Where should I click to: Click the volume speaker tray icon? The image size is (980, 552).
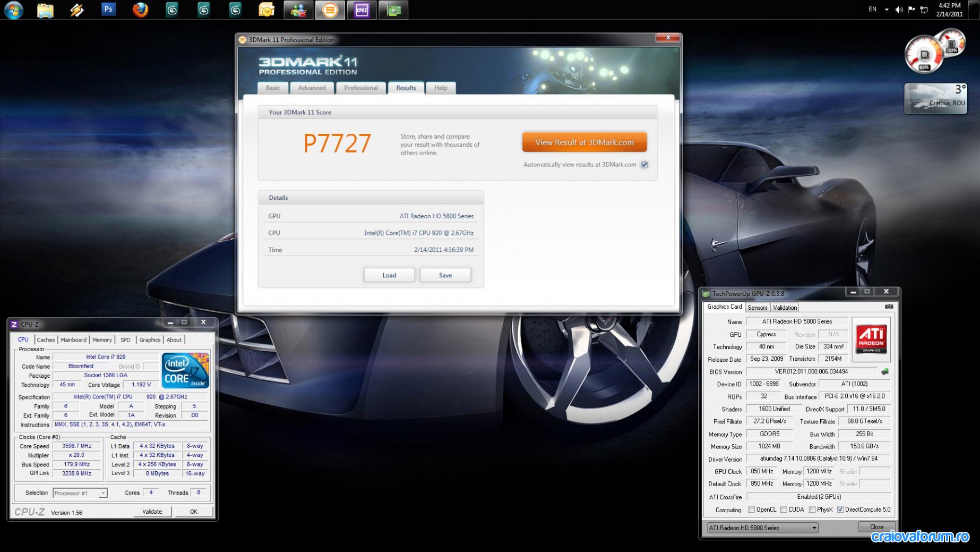899,10
